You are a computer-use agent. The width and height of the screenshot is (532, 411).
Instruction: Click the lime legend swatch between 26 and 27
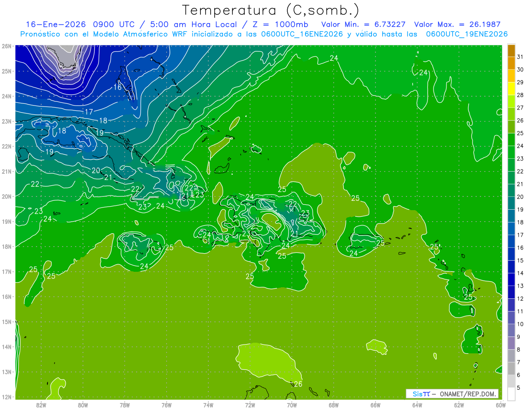(x=511, y=114)
